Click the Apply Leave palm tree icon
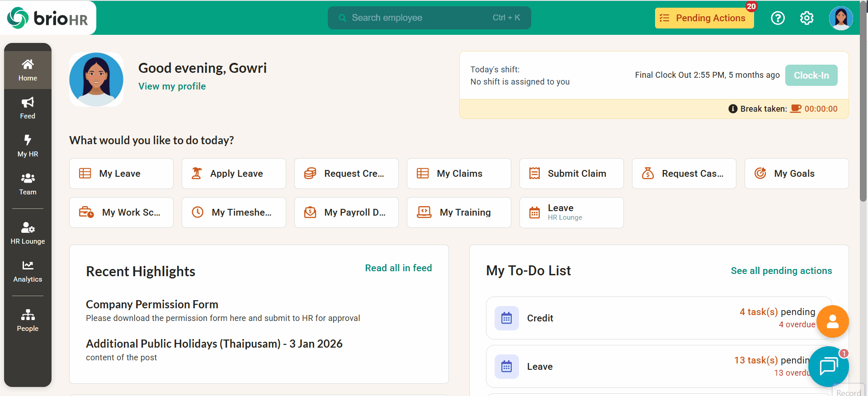Image resolution: width=868 pixels, height=396 pixels. coord(197,174)
